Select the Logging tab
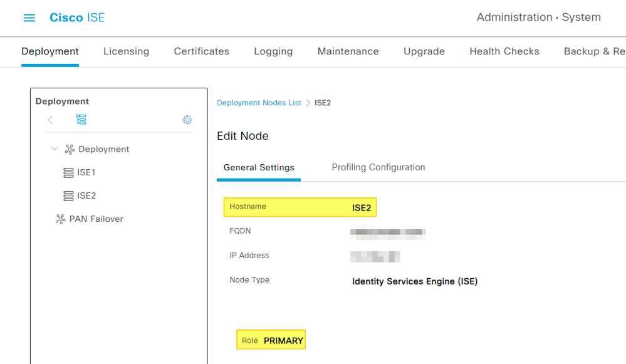Viewport: 626px width, 364px height. (273, 51)
